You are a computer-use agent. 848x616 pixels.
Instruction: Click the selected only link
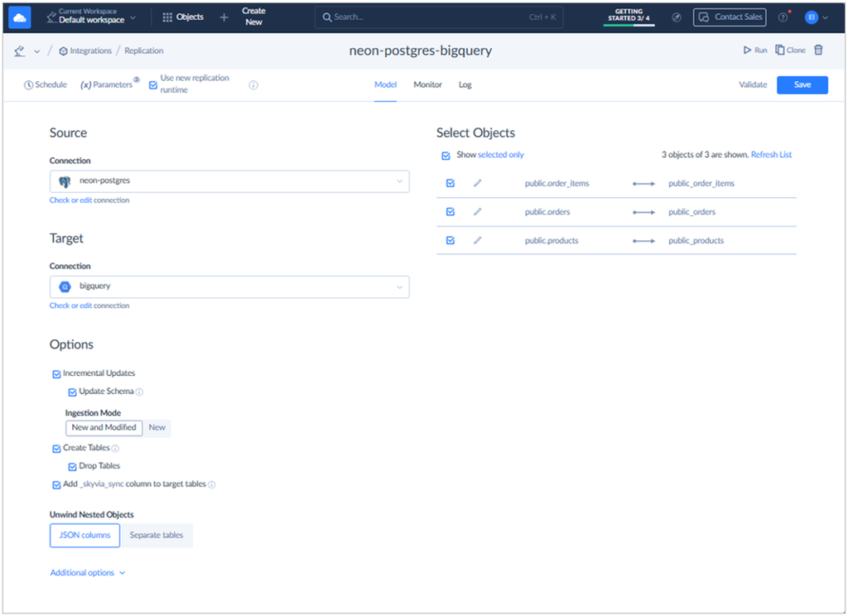click(x=501, y=155)
